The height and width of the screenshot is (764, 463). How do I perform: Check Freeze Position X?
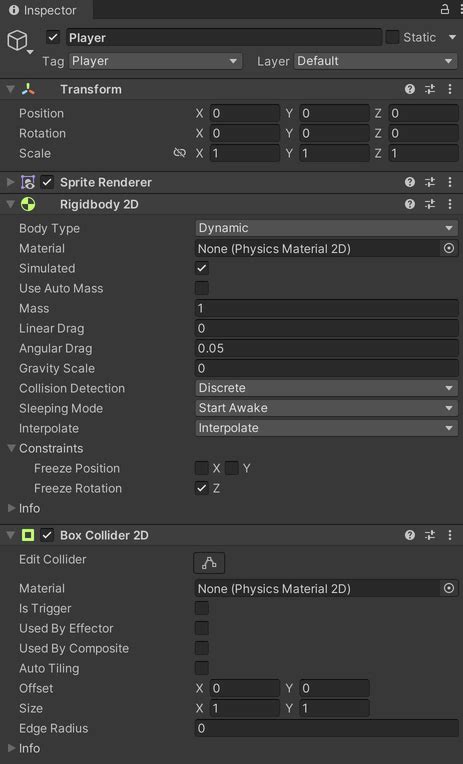pyautogui.click(x=201, y=468)
